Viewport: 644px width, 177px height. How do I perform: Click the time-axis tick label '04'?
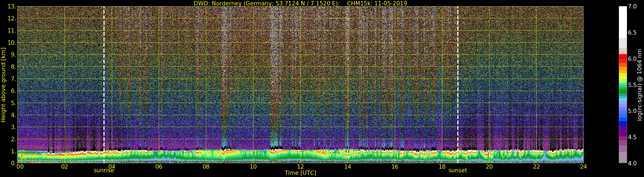pyautogui.click(x=112, y=166)
